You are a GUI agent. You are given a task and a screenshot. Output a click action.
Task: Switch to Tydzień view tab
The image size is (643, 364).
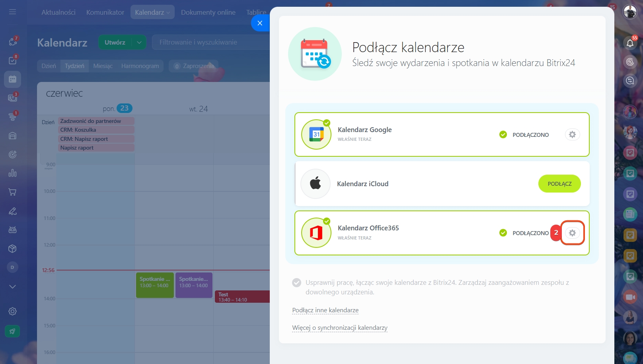pyautogui.click(x=74, y=66)
